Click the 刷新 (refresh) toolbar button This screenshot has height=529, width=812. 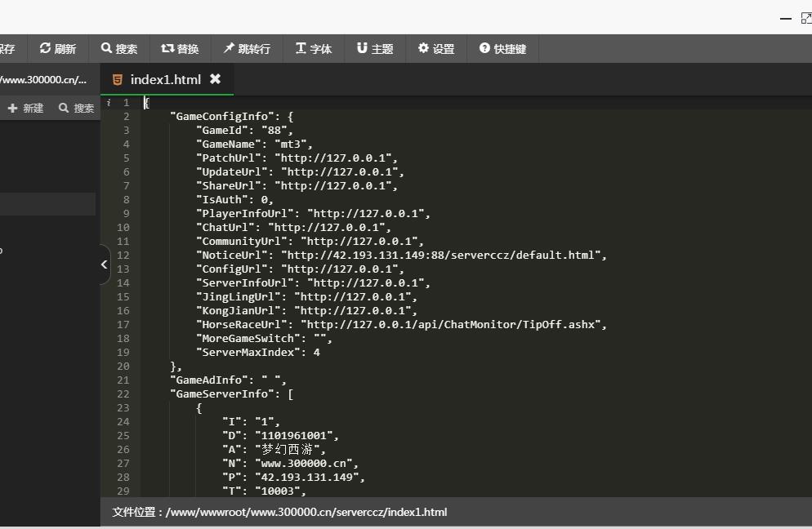pyautogui.click(x=58, y=49)
